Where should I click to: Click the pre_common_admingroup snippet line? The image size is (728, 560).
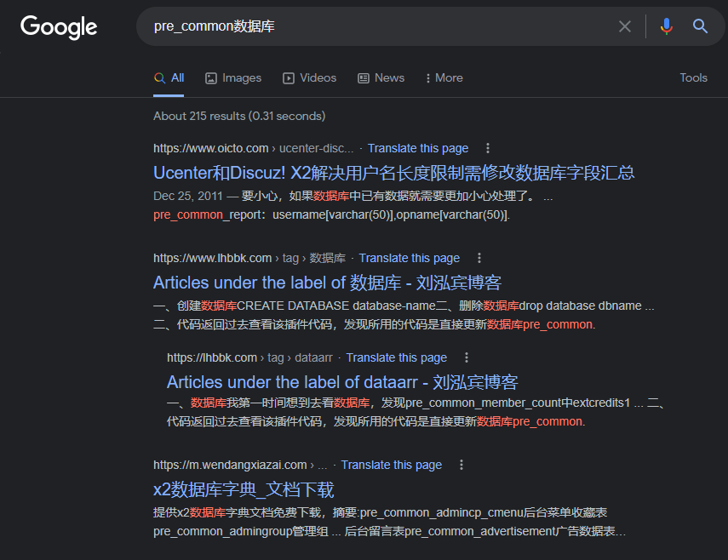point(389,531)
